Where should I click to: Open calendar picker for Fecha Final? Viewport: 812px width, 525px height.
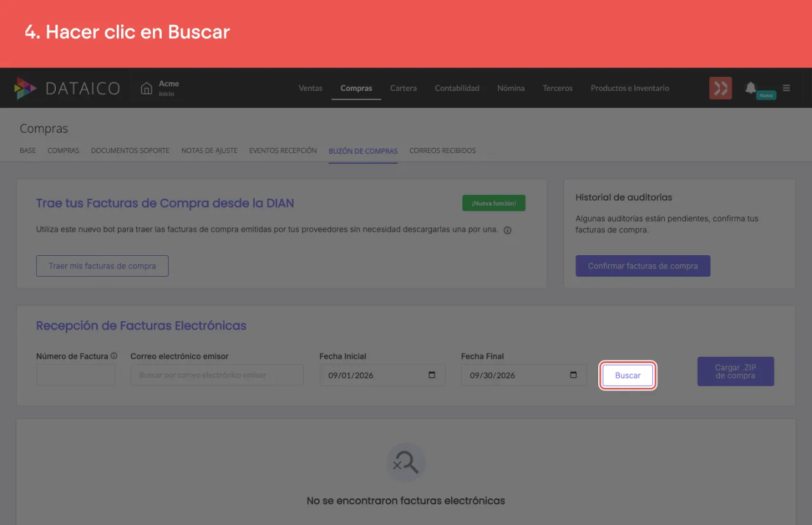[x=573, y=375]
